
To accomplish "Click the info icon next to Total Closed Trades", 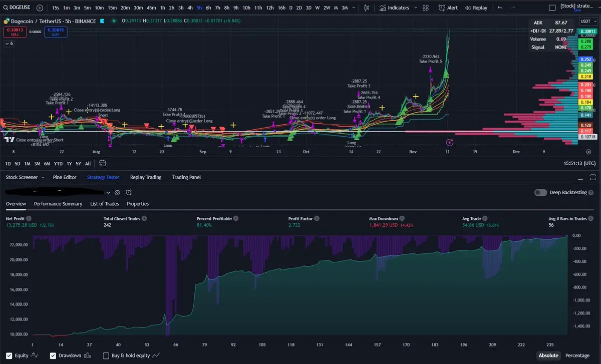I will click(144, 219).
